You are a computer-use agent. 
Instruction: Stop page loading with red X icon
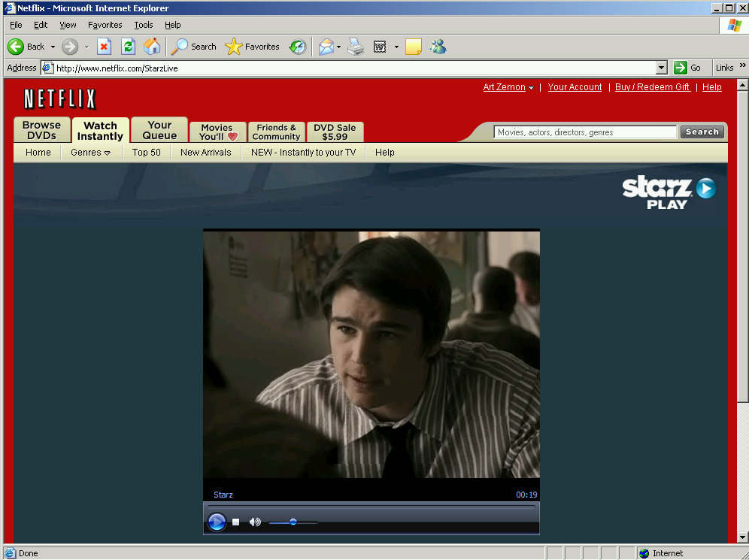104,47
